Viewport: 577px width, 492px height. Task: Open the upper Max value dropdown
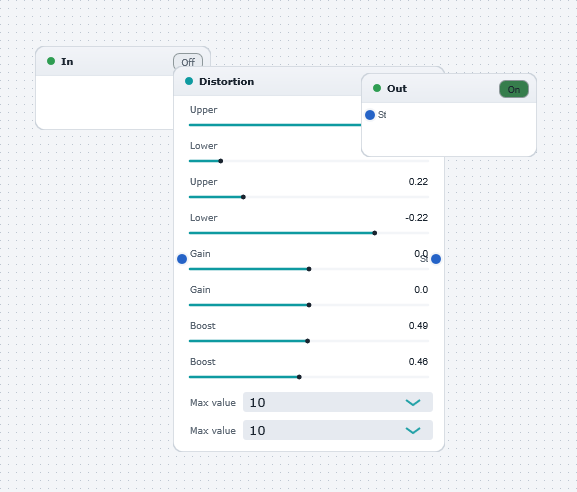tap(338, 402)
